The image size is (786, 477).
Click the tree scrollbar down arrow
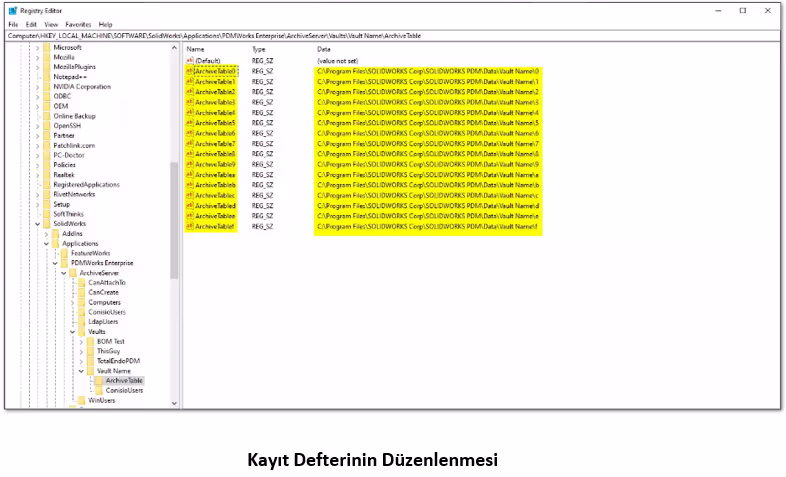[x=174, y=403]
